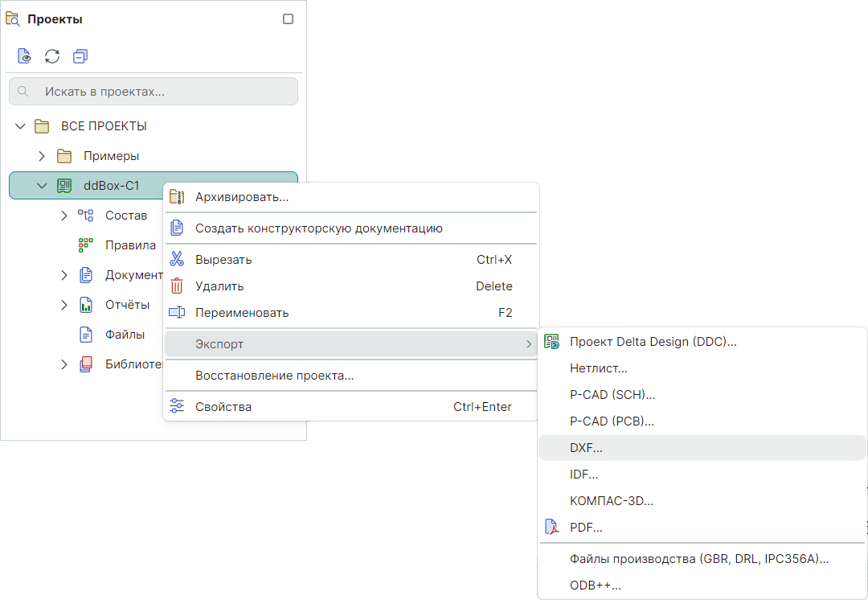The image size is (868, 600).
Task: Maximize the Projects panel with square icon
Action: 288,19
